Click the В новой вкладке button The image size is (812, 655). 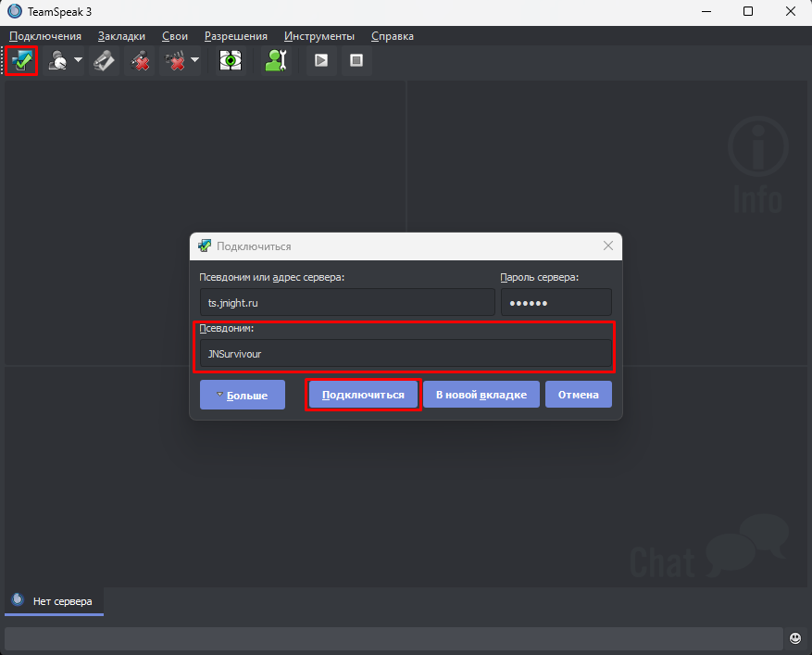pos(481,395)
